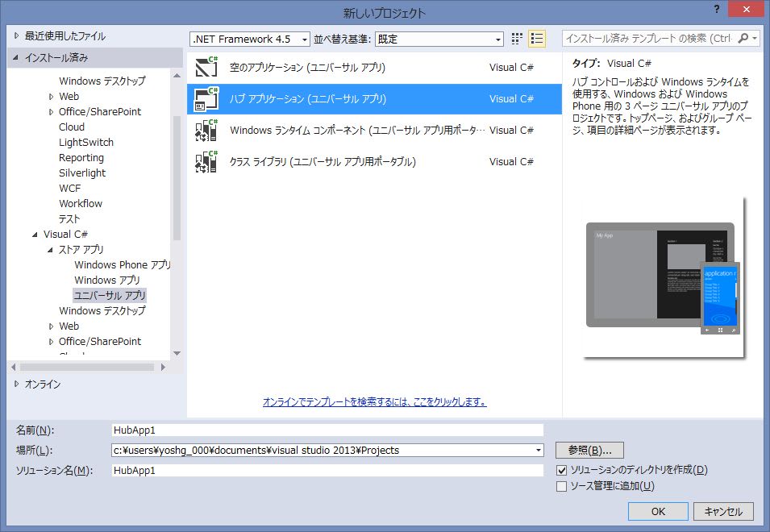The height and width of the screenshot is (532, 770).
Task: Enable ソース管理に追加 checkbox
Action: click(x=562, y=486)
